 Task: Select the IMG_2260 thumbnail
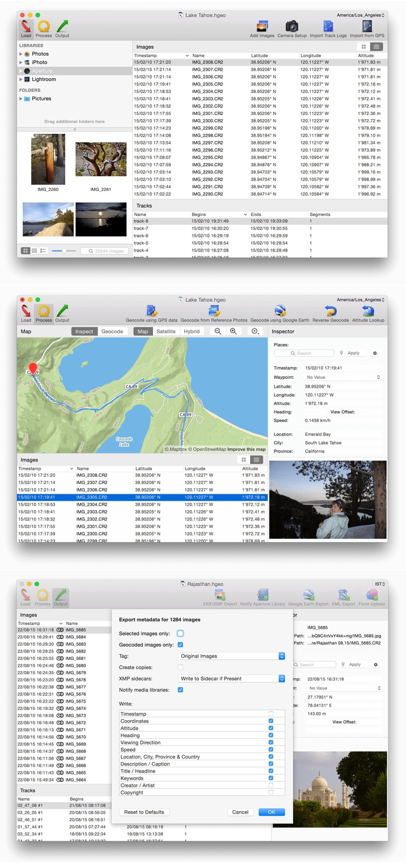tap(48, 159)
